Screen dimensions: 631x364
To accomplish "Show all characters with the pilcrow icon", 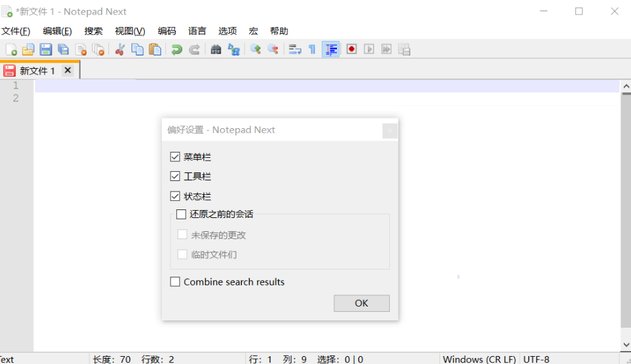I will coord(312,50).
